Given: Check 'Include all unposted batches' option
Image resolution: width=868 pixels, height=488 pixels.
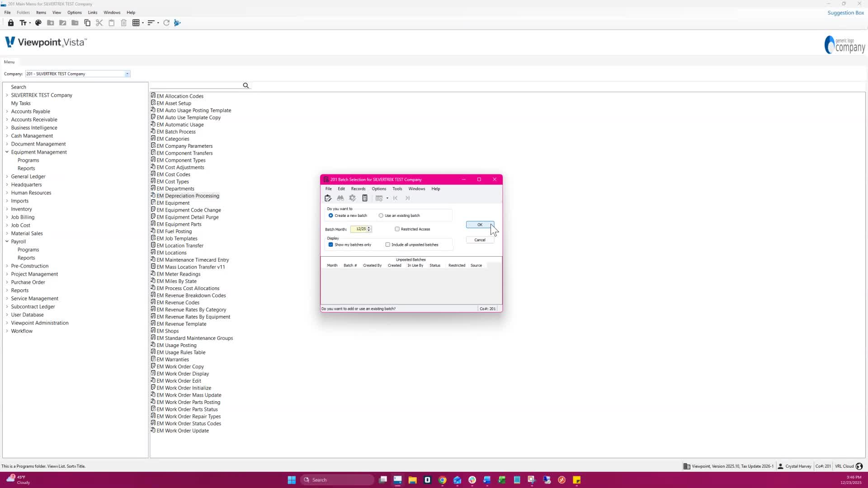Looking at the screenshot, I should tap(388, 244).
